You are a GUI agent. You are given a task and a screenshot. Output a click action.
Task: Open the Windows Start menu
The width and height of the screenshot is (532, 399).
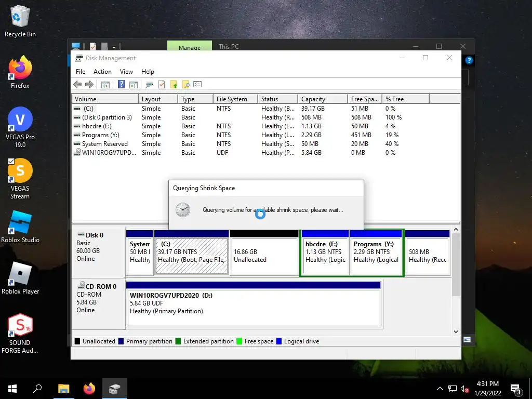12,389
